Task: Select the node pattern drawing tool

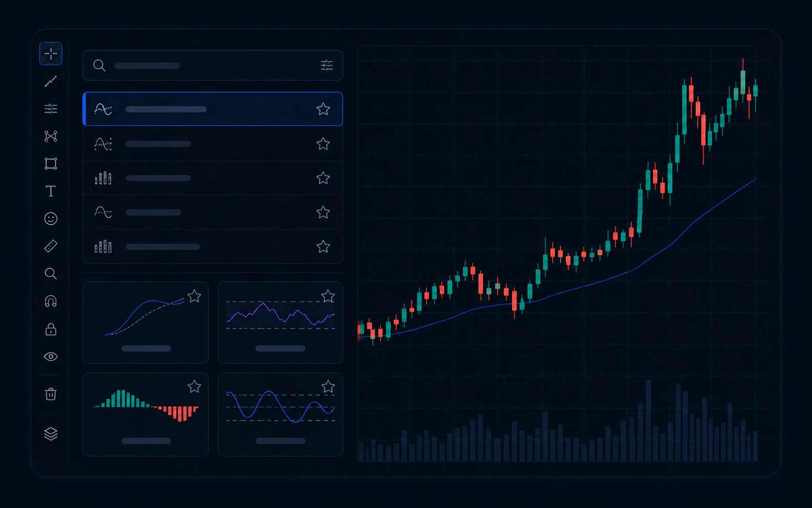Action: pos(51,136)
